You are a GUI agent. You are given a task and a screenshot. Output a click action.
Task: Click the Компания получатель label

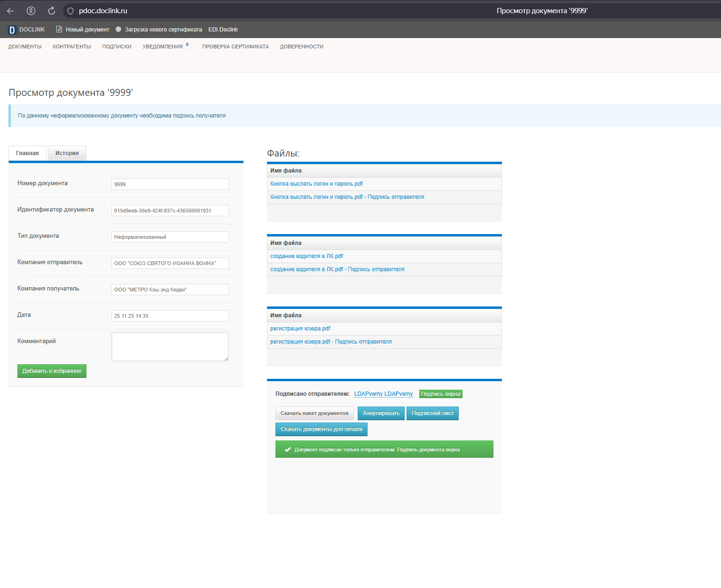click(x=48, y=289)
